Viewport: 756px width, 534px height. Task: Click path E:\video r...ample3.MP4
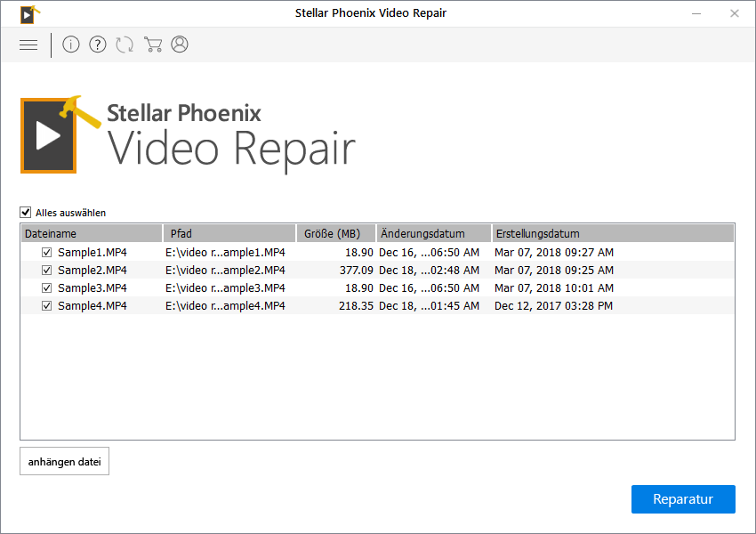pos(225,288)
